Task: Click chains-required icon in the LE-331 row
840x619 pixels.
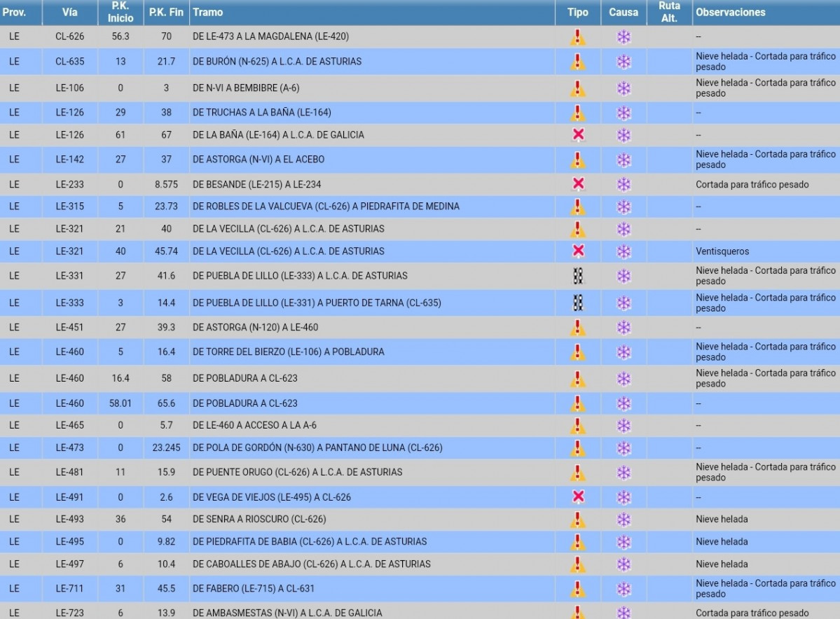Action: 578,276
